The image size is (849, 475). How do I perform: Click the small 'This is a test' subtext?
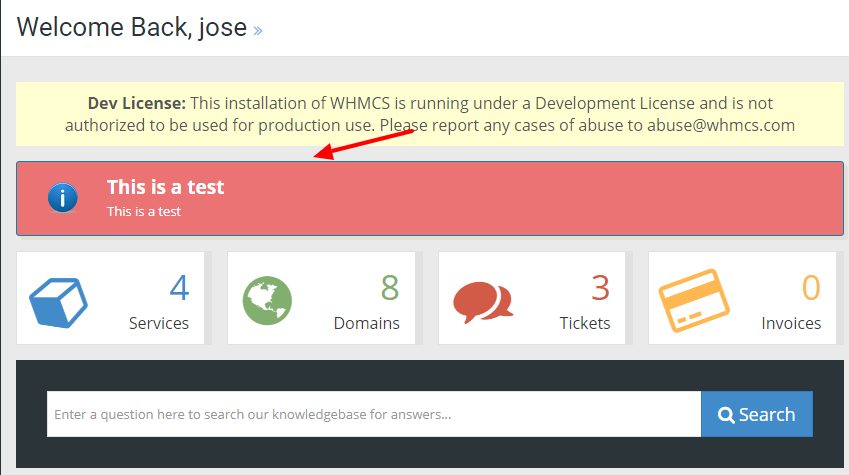pyautogui.click(x=143, y=212)
